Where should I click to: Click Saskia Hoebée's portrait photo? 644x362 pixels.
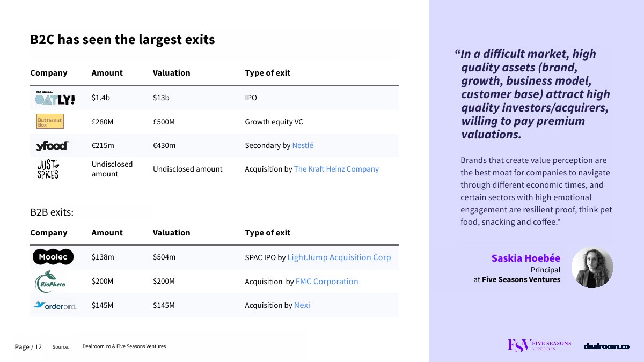[592, 267]
